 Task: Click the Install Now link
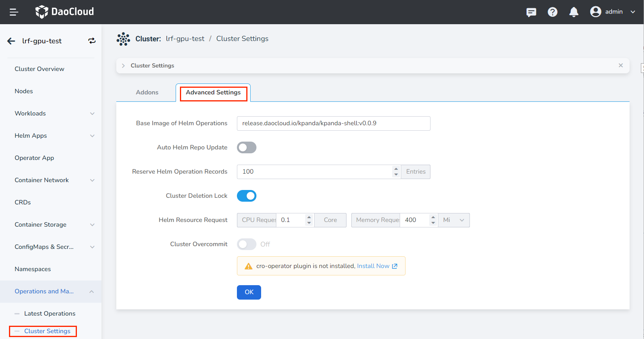point(373,266)
